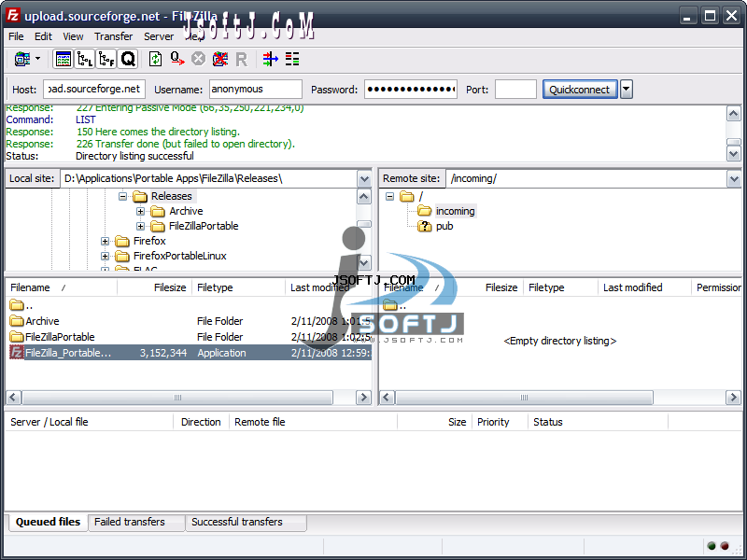Image resolution: width=747 pixels, height=560 pixels.
Task: Click the FileZilla title bar icon
Action: pos(13,15)
